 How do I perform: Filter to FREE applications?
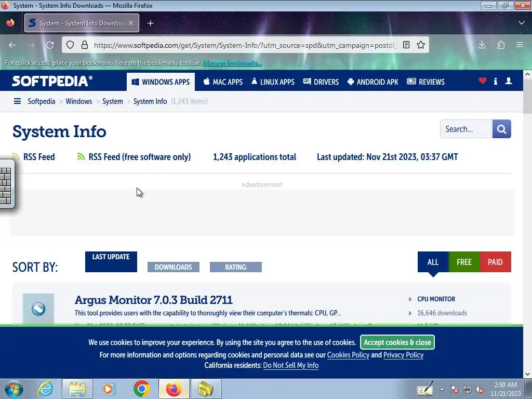(x=464, y=262)
